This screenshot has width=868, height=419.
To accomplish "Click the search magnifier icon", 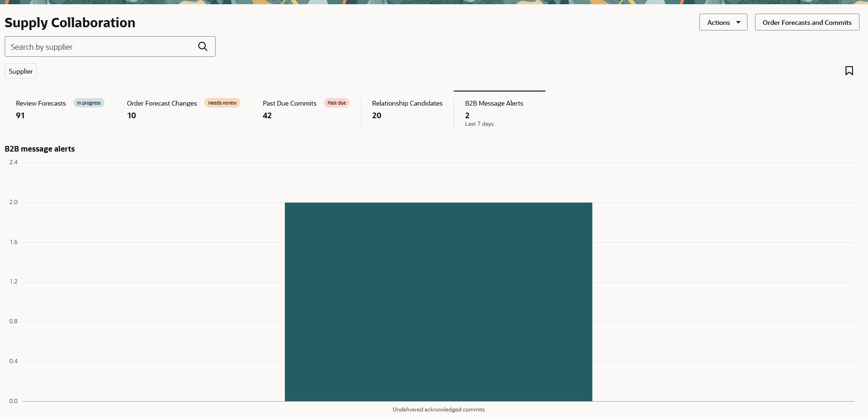I will pos(202,46).
